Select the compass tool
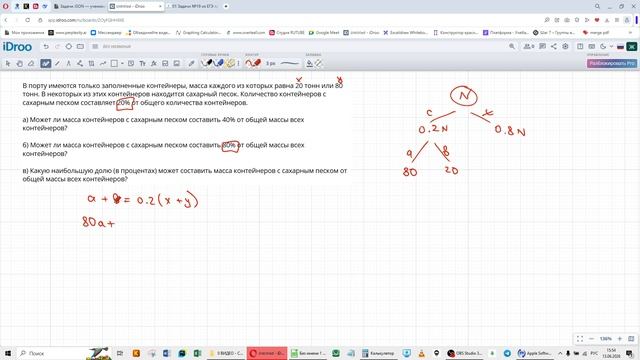640x360 pixels. pyautogui.click(x=69, y=63)
